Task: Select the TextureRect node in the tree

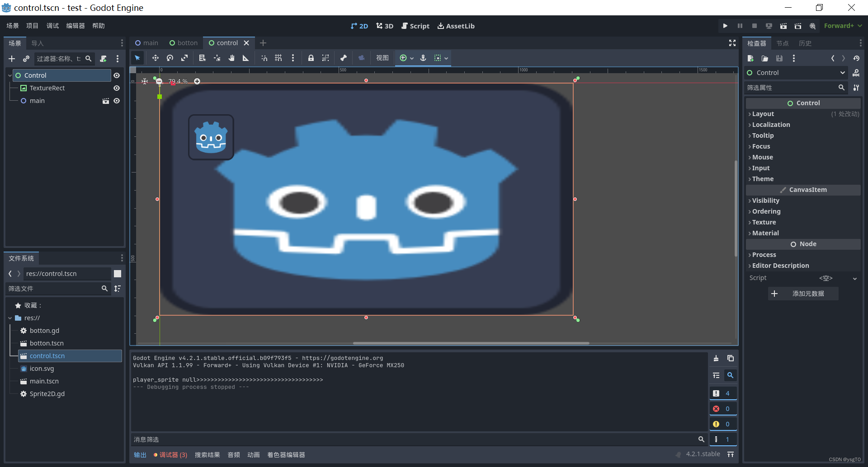Action: pos(47,88)
